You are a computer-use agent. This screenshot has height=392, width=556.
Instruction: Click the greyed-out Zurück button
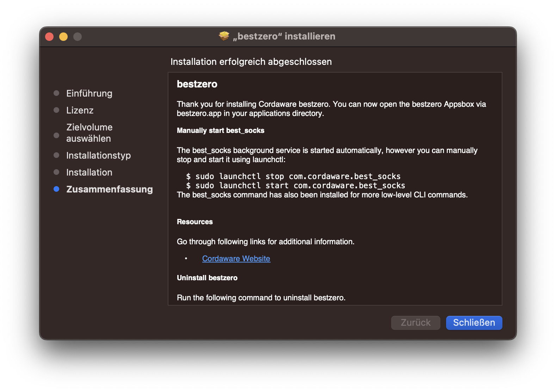tap(415, 323)
